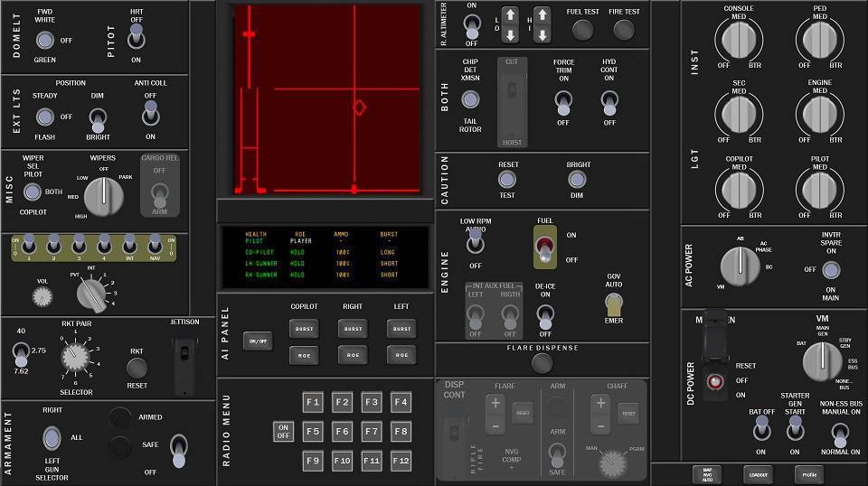This screenshot has height=486, width=868.
Task: Select F12 in the Radio Menu
Action: (x=401, y=461)
